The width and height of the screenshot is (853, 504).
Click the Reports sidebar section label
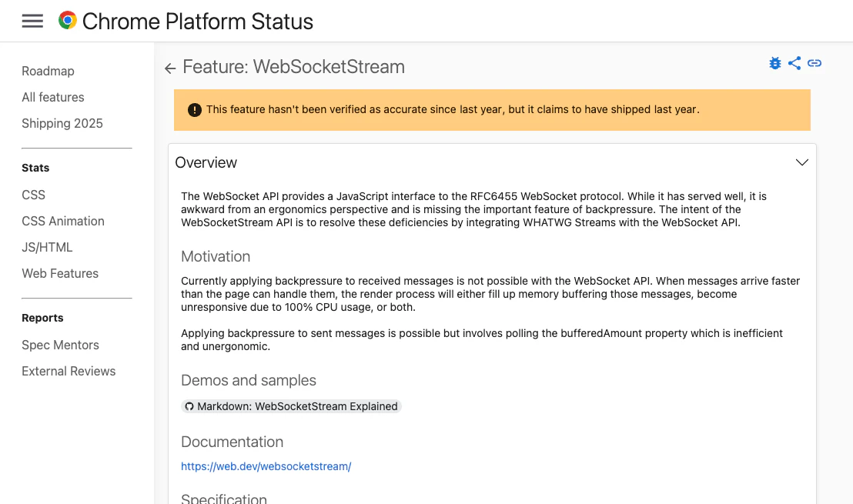pyautogui.click(x=42, y=318)
